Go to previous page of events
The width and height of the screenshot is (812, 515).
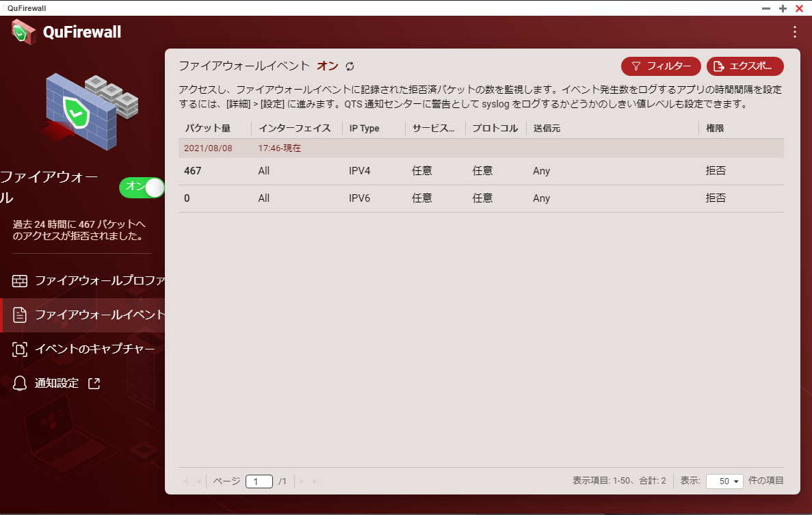click(x=199, y=481)
